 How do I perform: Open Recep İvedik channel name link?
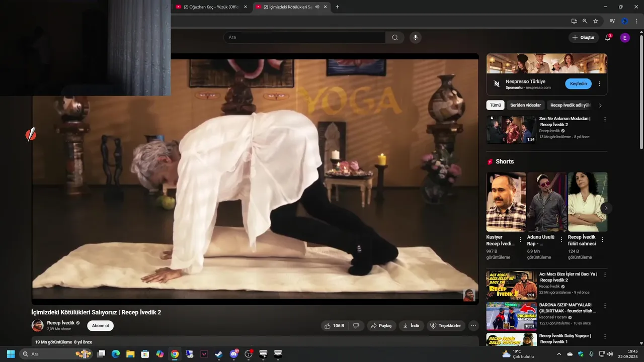pyautogui.click(x=60, y=323)
